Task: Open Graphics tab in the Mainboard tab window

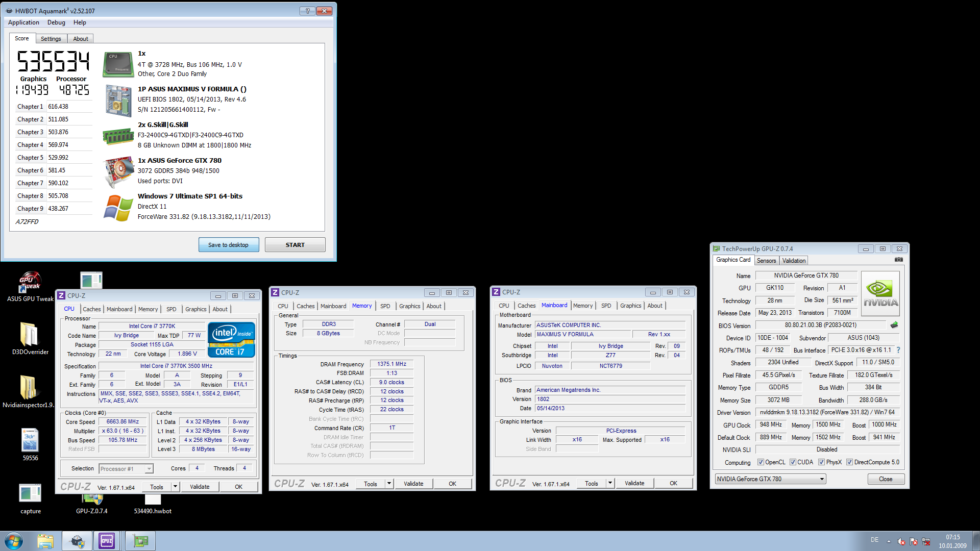Action: pos(631,306)
